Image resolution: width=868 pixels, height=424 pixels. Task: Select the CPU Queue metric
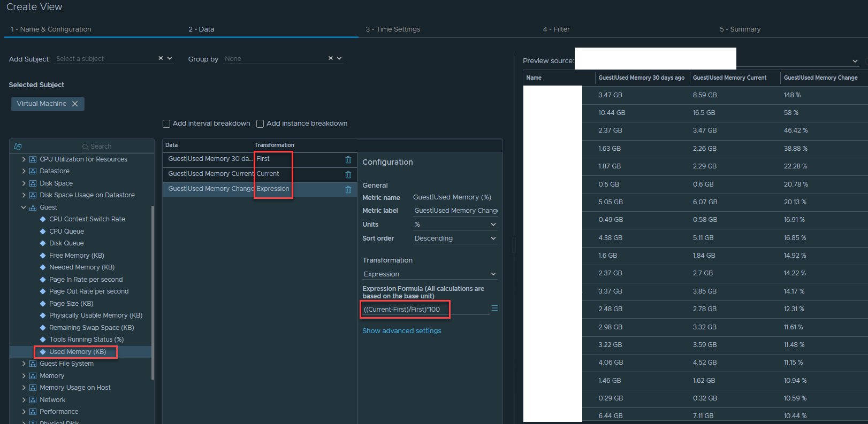coord(66,232)
